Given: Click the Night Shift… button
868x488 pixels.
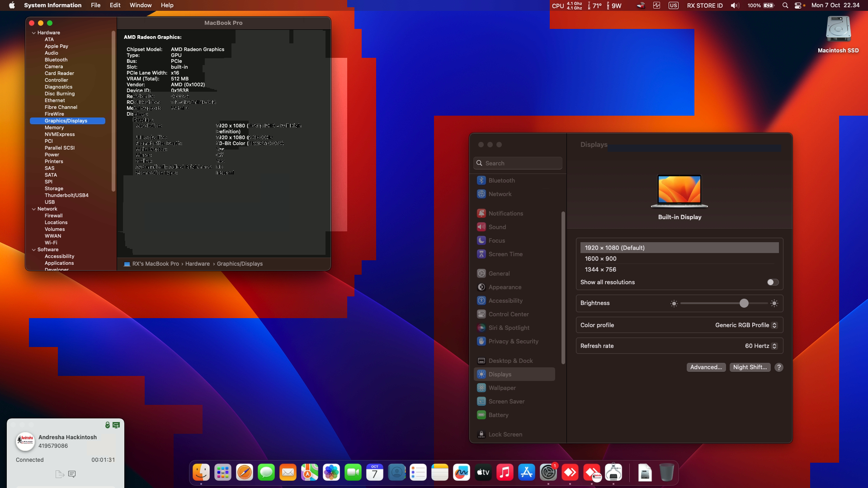Looking at the screenshot, I should [750, 367].
